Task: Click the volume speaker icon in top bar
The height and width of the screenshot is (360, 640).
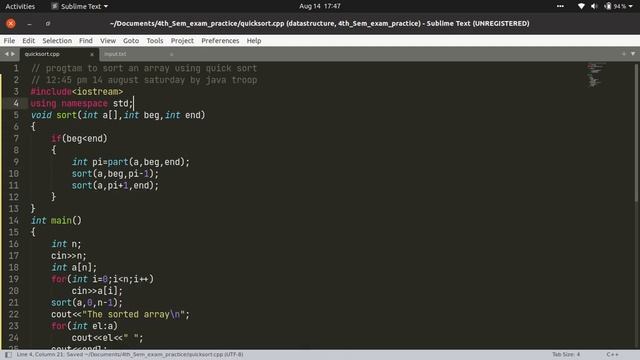Action: (594, 6)
